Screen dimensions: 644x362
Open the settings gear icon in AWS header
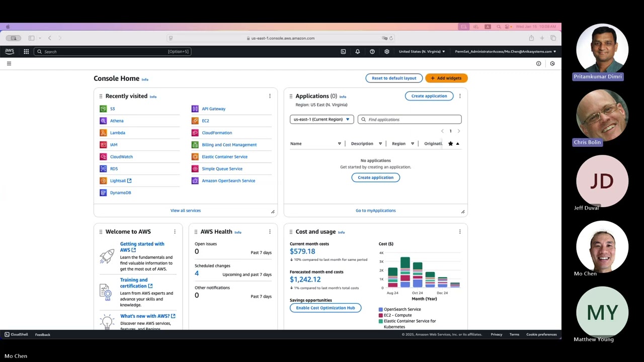[x=387, y=51]
